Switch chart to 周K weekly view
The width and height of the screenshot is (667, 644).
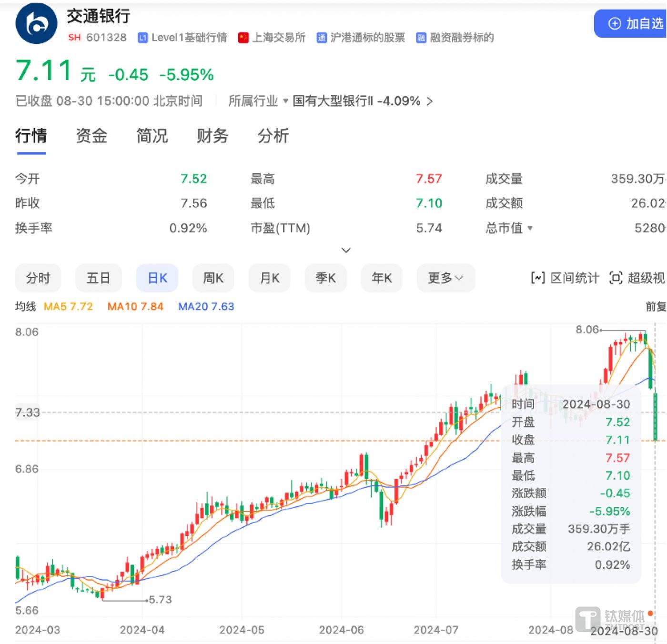click(213, 278)
